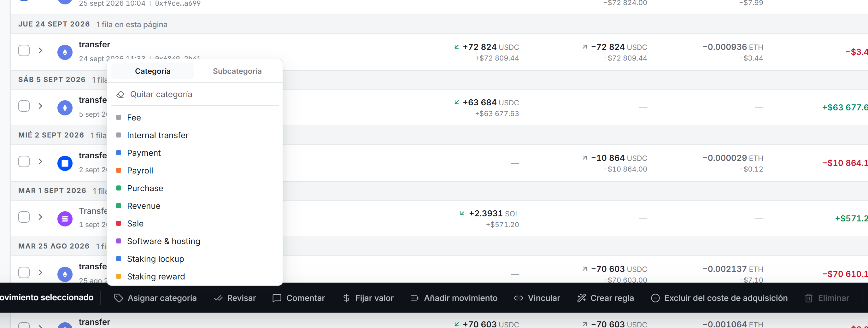The width and height of the screenshot is (868, 328).
Task: Click Quitar categoría option
Action: pyautogui.click(x=195, y=94)
